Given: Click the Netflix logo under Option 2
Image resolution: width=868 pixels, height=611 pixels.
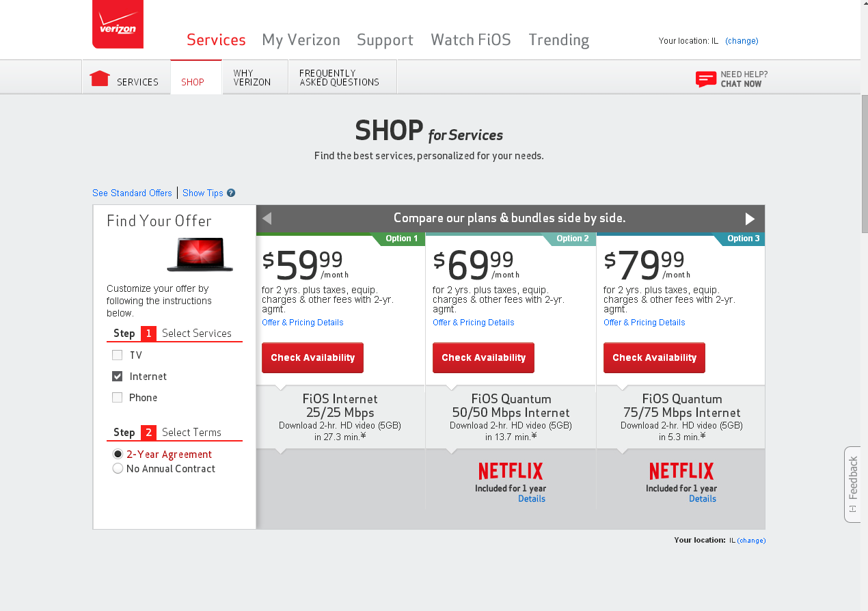Looking at the screenshot, I should 511,471.
